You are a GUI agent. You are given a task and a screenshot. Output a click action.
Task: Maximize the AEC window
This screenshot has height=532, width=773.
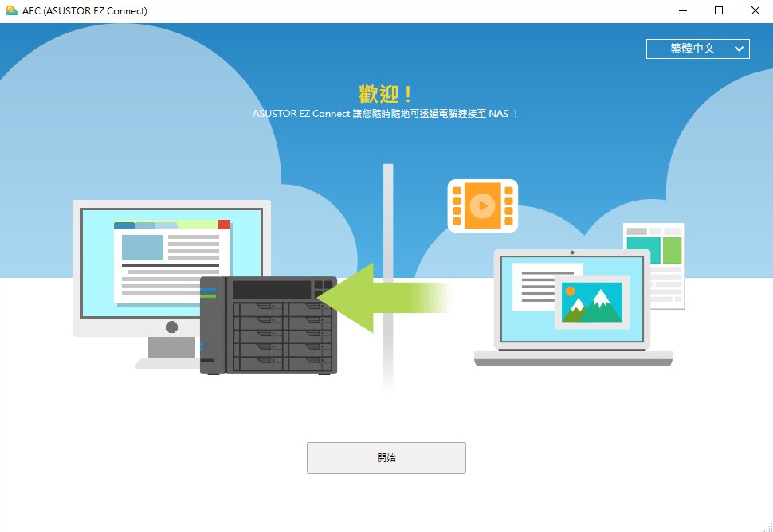tap(719, 11)
